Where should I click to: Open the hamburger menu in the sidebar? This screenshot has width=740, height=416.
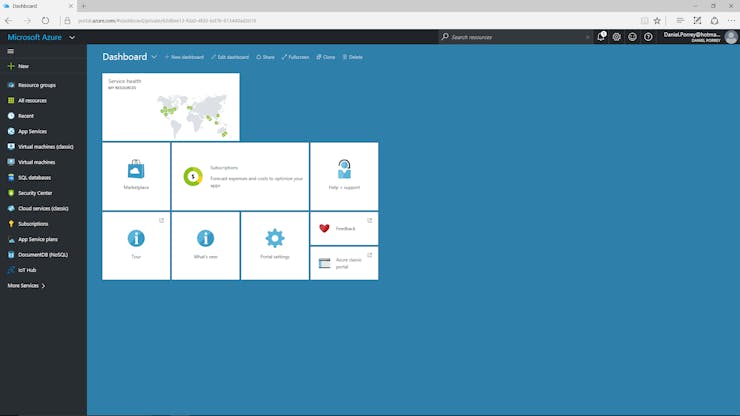[10, 51]
